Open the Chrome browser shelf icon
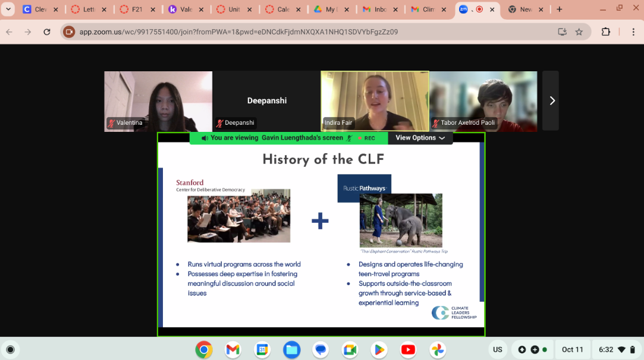This screenshot has height=360, width=644. [x=204, y=350]
